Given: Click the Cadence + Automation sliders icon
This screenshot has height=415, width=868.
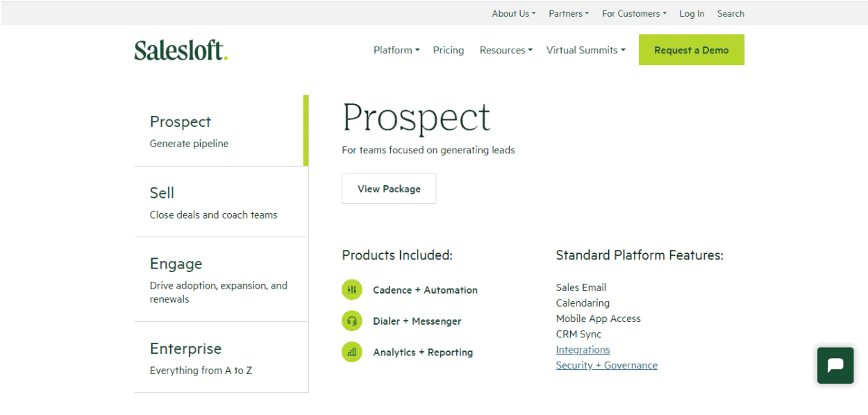Looking at the screenshot, I should [352, 290].
